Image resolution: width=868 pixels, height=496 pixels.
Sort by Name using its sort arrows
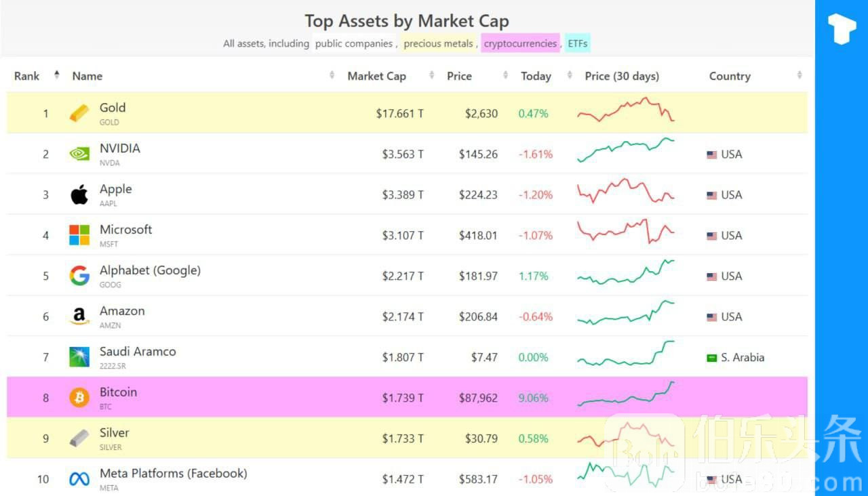[332, 75]
